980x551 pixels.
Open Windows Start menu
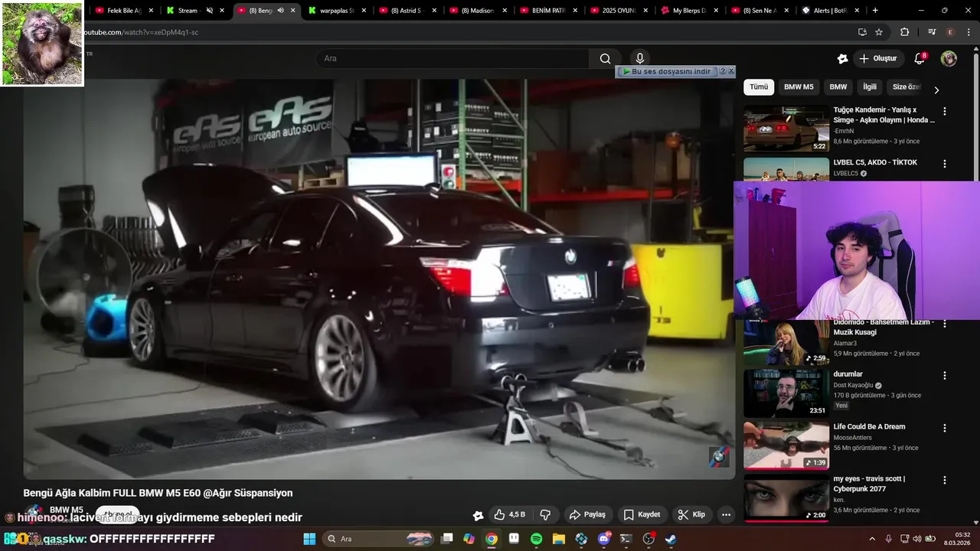click(x=309, y=539)
